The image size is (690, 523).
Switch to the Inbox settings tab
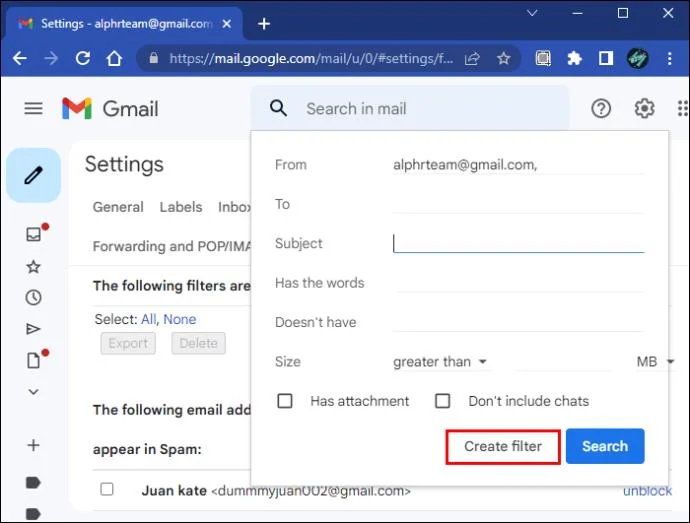(235, 207)
